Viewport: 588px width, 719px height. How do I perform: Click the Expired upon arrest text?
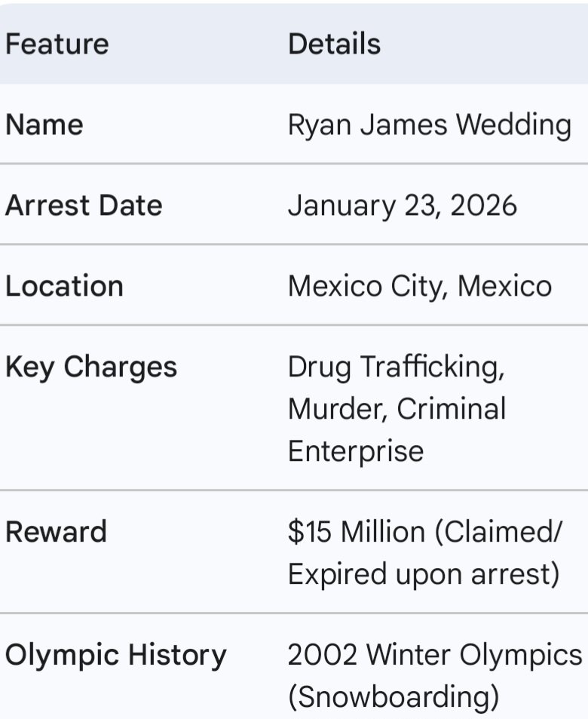click(x=423, y=574)
